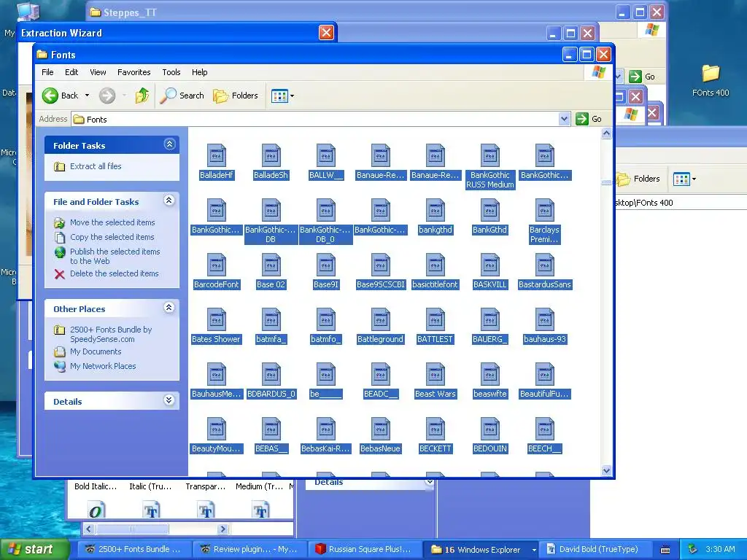The height and width of the screenshot is (560, 747).
Task: Collapse the Other Places panel
Action: (169, 308)
